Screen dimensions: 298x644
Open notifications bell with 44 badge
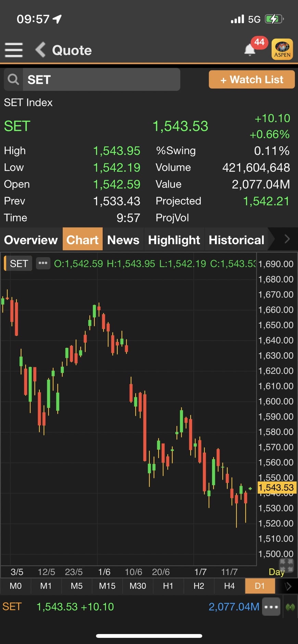(x=250, y=50)
